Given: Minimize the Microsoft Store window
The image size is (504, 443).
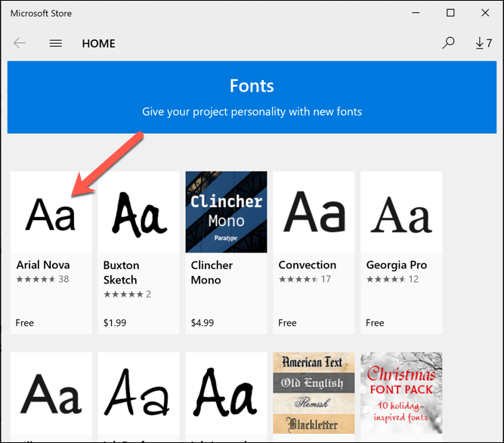Looking at the screenshot, I should point(416,13).
